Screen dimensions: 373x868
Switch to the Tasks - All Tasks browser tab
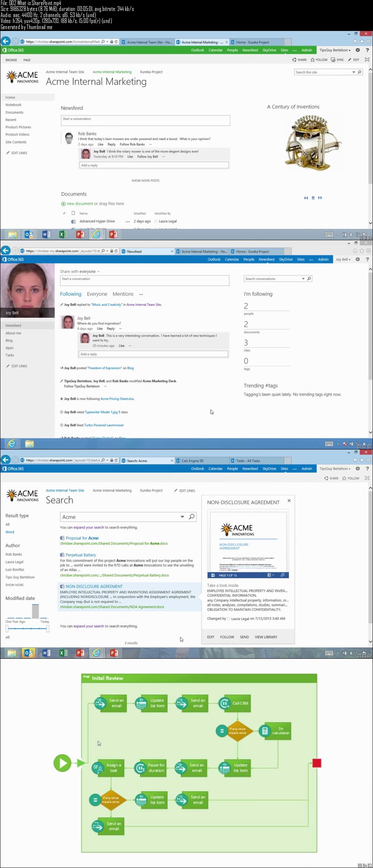(x=257, y=461)
